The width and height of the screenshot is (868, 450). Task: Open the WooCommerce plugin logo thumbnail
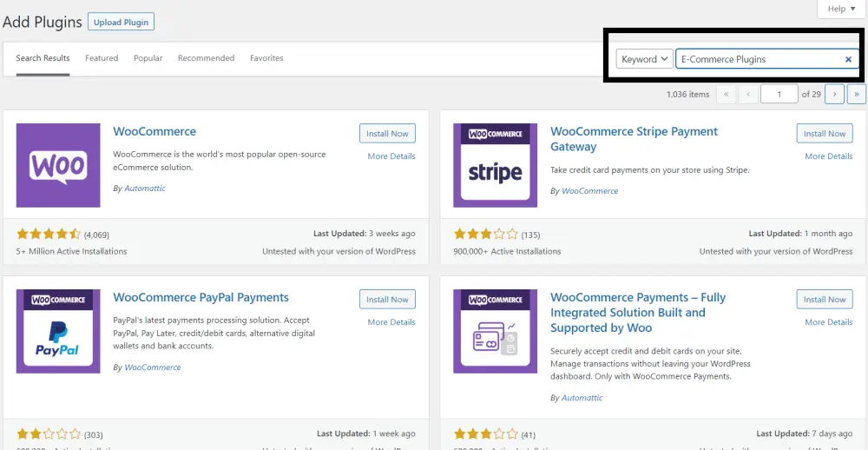click(x=58, y=165)
